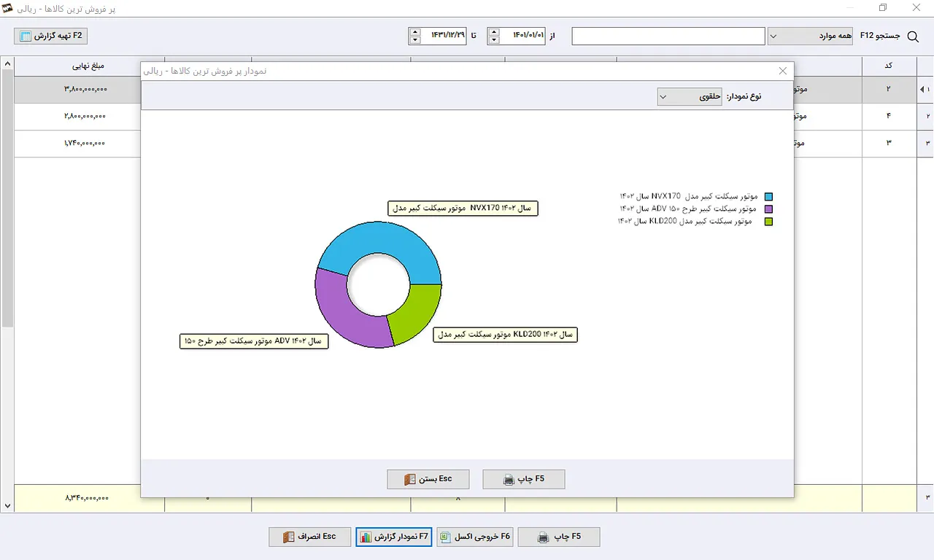Image resolution: width=934 pixels, height=560 pixels.
Task: Click the search magnifier icon beside جستجو
Action: pos(913,36)
